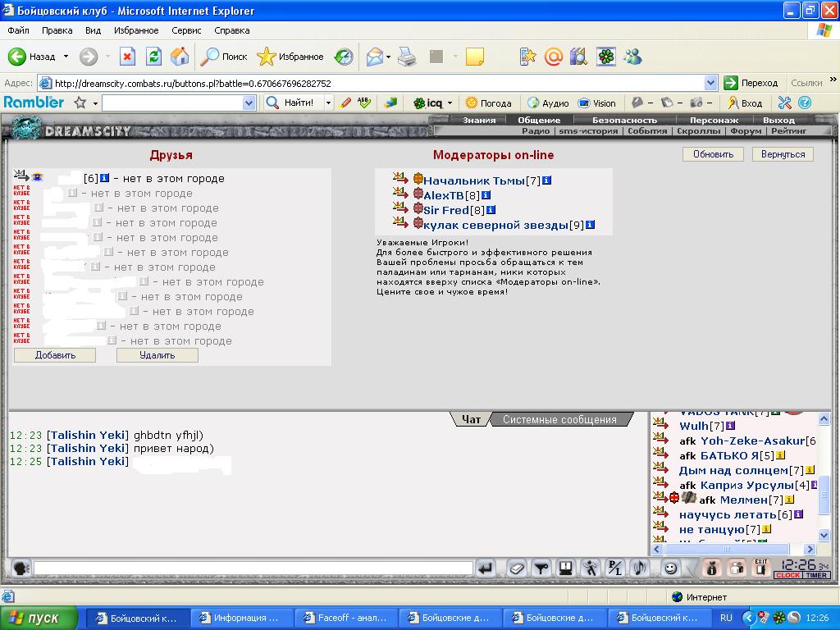Click the talking head icon left of chat input
This screenshot has height=630, width=840.
pos(21,568)
